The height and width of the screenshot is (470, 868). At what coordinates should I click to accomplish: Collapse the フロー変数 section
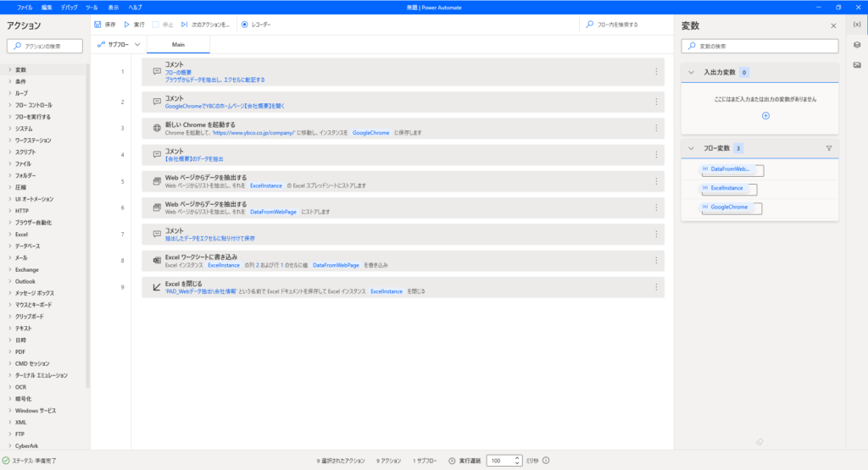(x=691, y=148)
